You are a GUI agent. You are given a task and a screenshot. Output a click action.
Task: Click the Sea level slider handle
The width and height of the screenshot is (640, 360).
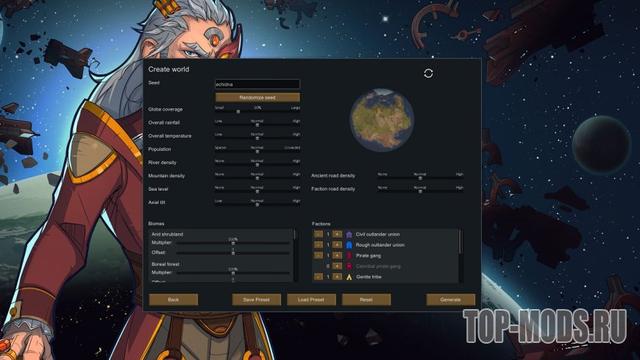pos(257,191)
